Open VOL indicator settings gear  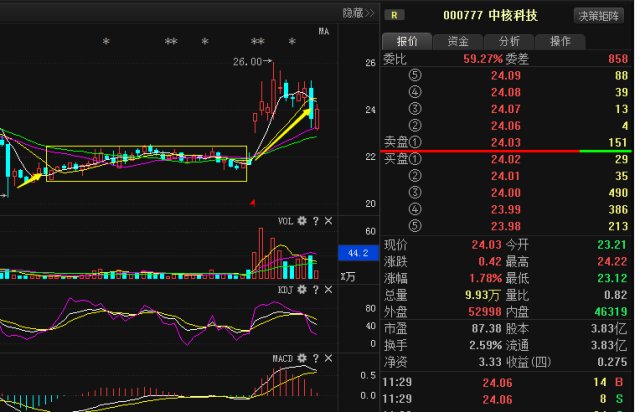tap(301, 220)
